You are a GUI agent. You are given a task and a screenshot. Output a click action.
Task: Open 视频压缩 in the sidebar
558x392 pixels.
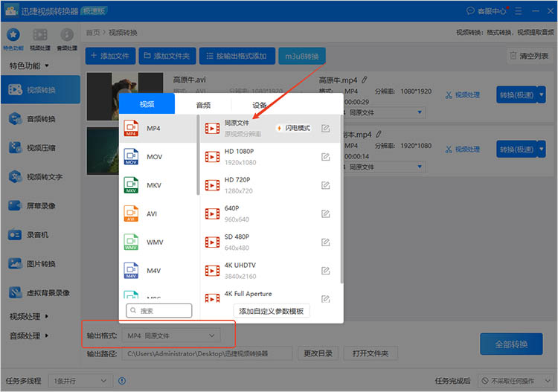pyautogui.click(x=41, y=147)
